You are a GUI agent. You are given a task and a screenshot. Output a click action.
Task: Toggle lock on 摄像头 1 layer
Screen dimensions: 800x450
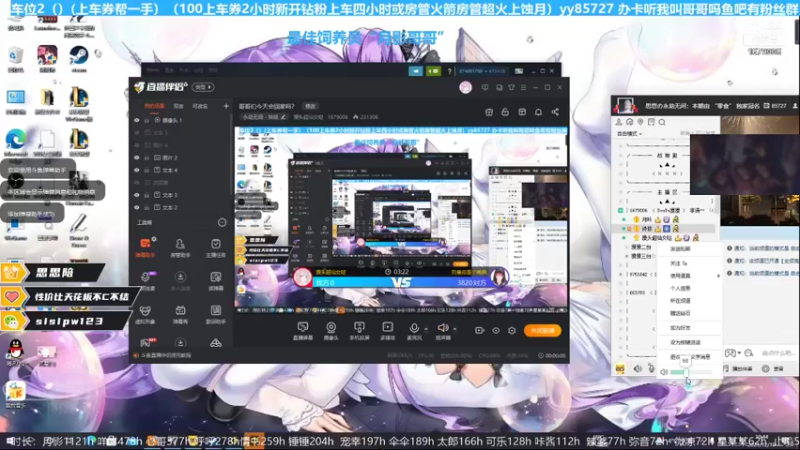point(147,120)
